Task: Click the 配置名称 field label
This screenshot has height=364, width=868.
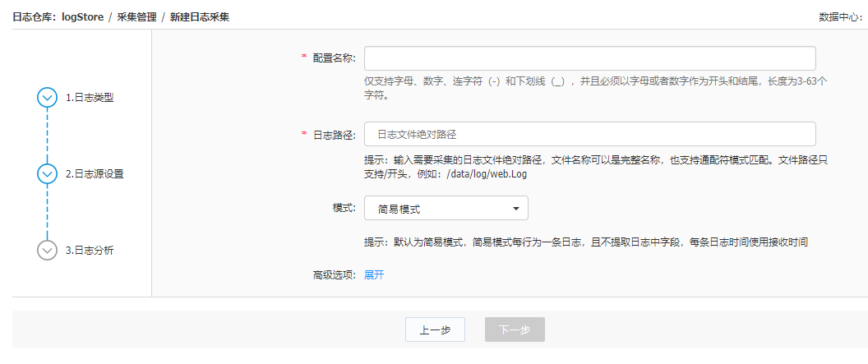Action: [x=334, y=58]
